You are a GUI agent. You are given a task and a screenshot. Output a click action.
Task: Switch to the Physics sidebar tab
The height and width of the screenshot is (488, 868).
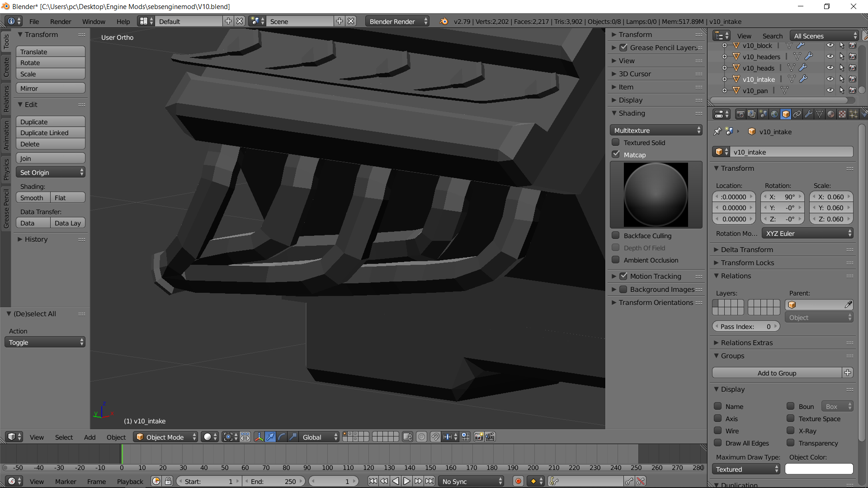pyautogui.click(x=6, y=169)
